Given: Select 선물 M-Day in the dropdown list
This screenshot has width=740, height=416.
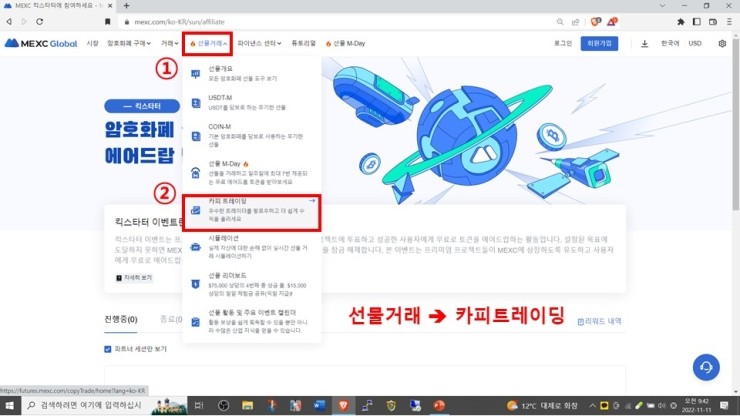Looking at the screenshot, I should (x=252, y=173).
